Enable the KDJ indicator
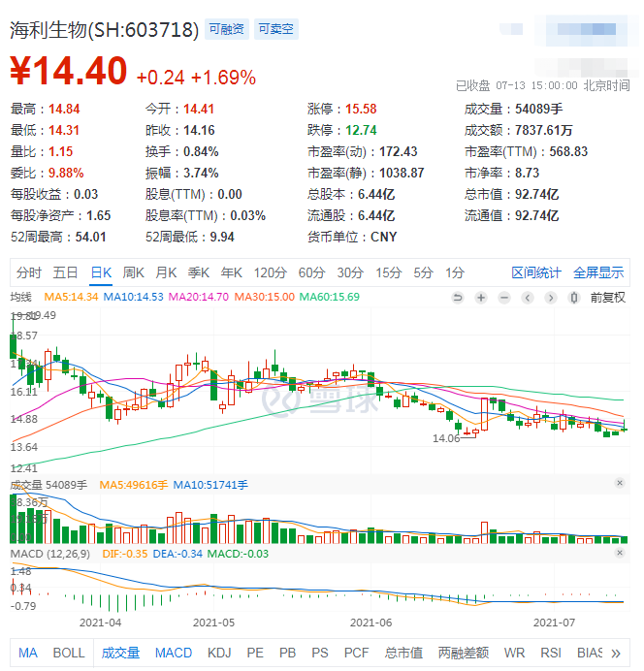 point(219,654)
